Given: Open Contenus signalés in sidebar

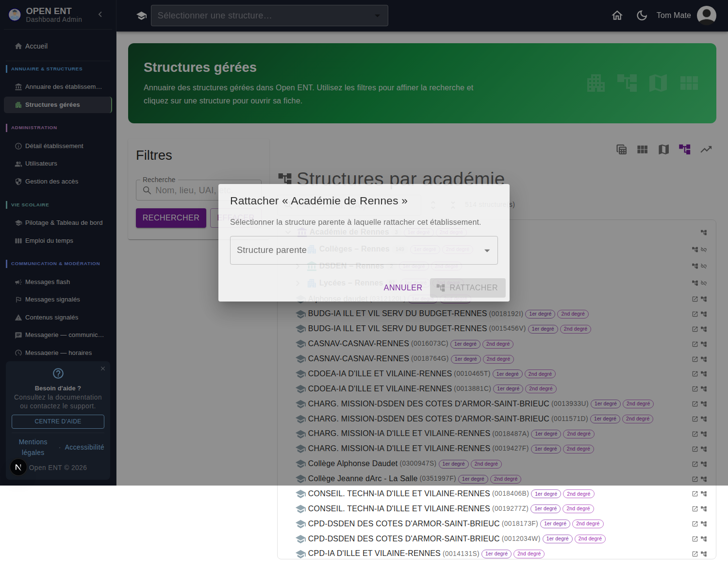Looking at the screenshot, I should [58, 318].
